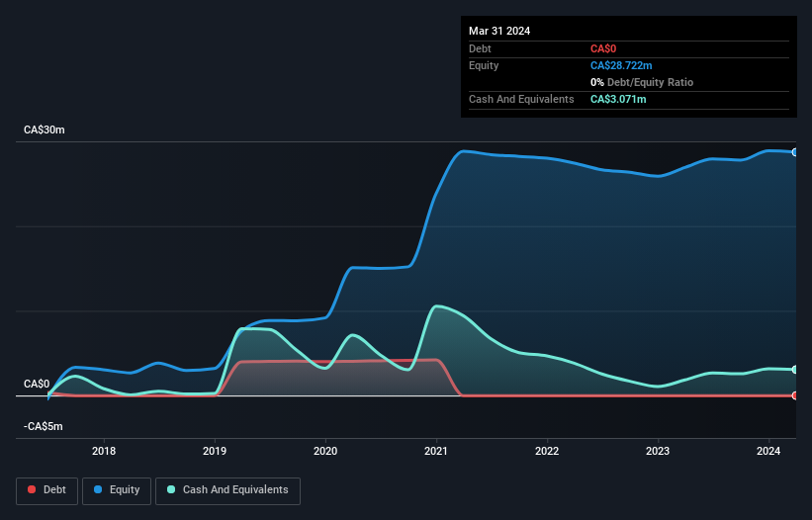Click the 2020 axis label

tap(325, 451)
